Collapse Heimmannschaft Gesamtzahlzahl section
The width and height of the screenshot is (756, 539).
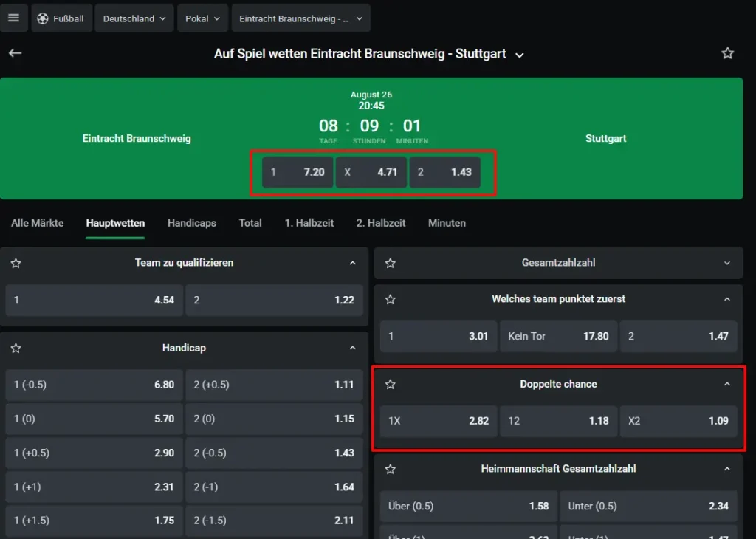pyautogui.click(x=727, y=469)
